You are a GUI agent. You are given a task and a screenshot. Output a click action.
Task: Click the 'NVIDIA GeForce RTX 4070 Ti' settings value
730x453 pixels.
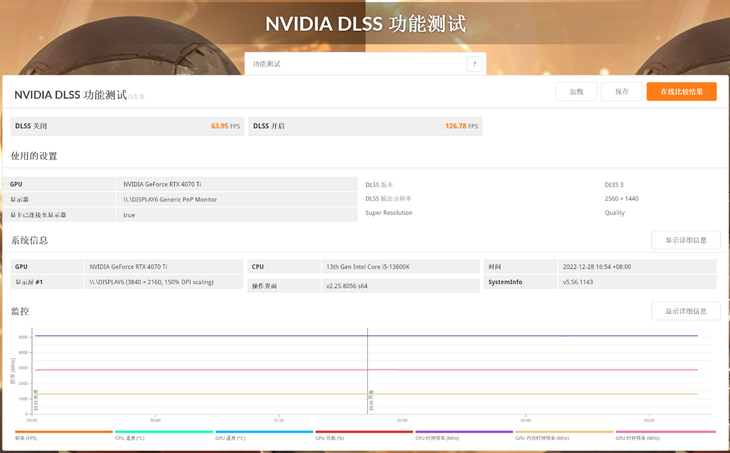coord(162,184)
